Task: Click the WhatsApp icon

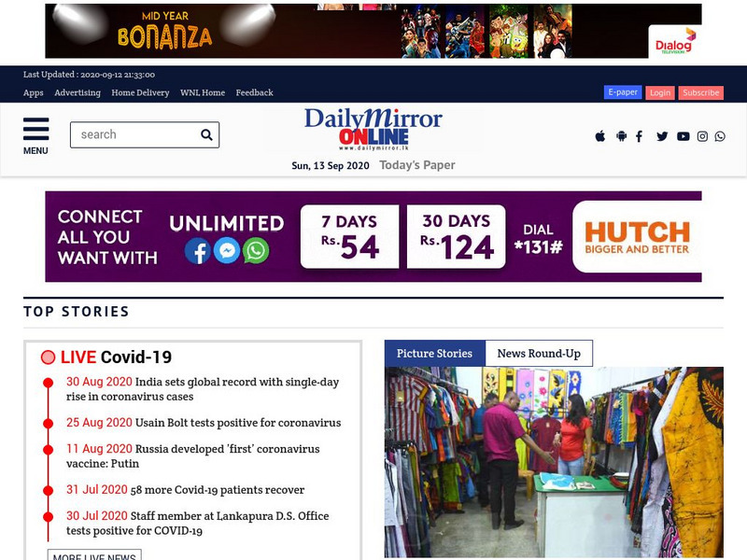Action: tap(721, 135)
